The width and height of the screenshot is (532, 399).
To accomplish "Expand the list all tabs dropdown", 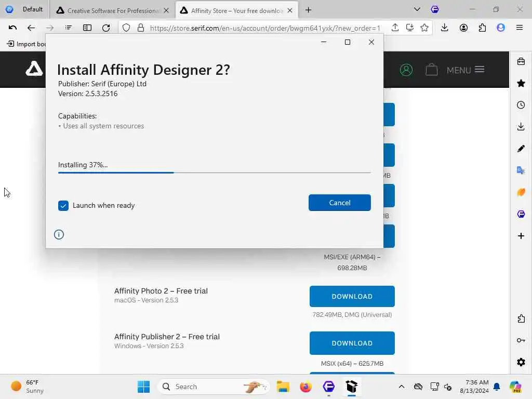I will click(x=417, y=9).
